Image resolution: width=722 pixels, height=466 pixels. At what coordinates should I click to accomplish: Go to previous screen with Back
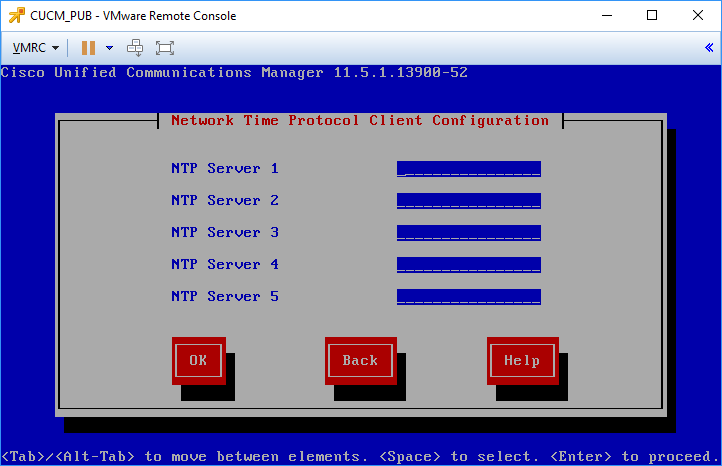click(x=361, y=361)
